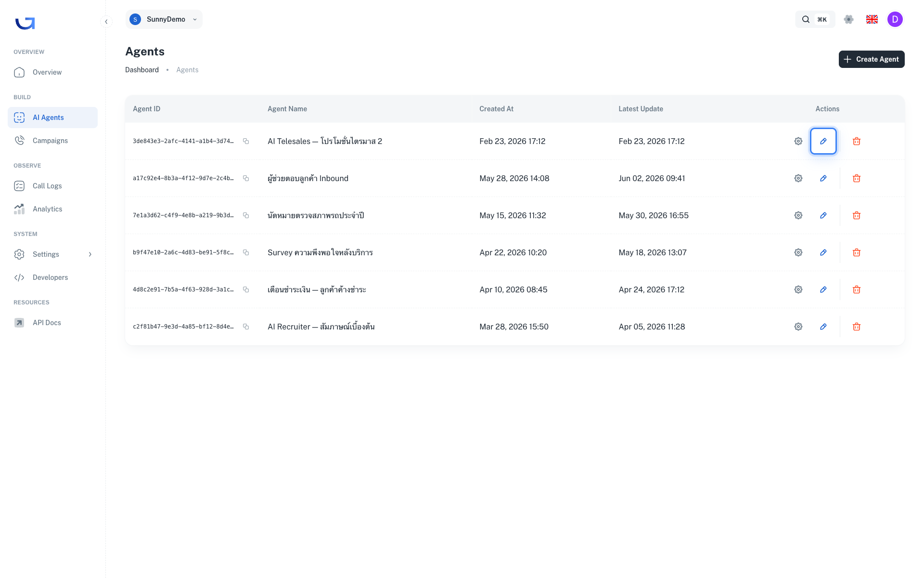Delete the Survey agent
Screen dimensions: 924x578
pyautogui.click(x=857, y=252)
